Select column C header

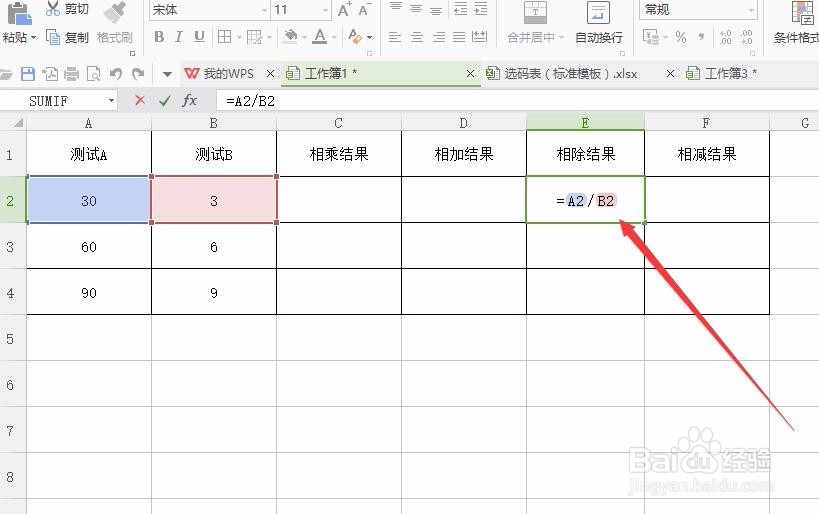click(x=338, y=123)
